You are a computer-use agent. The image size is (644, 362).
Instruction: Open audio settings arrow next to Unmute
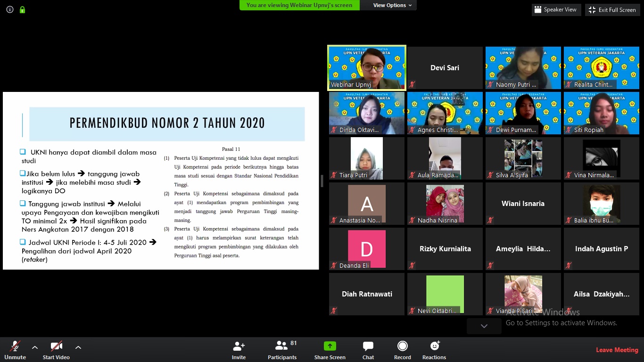pyautogui.click(x=35, y=347)
